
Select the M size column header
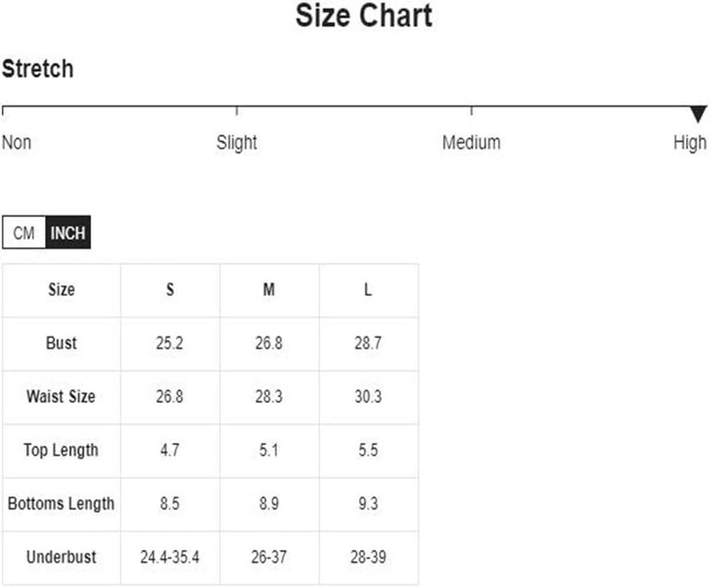269,289
